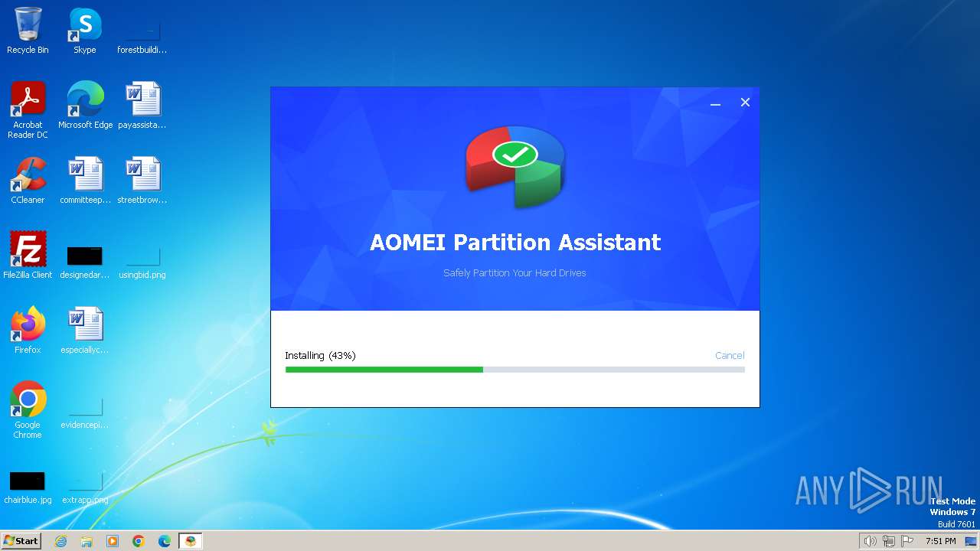Viewport: 980px width, 551px height.
Task: Select the committeep Word document
Action: tap(85, 181)
